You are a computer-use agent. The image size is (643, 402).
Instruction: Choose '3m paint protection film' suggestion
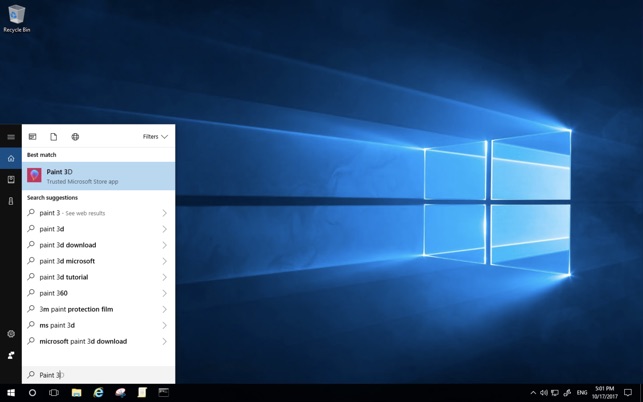point(76,309)
